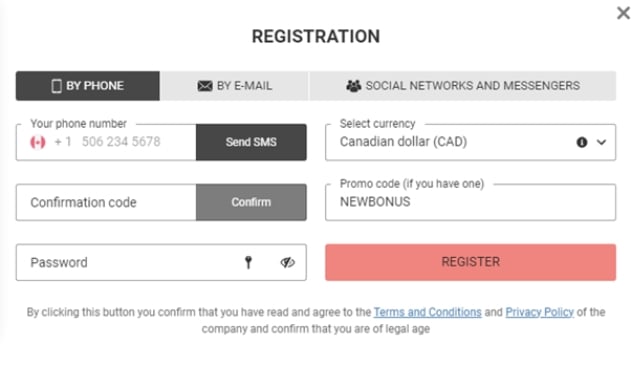Select the Social Networks and Messengers tab
The width and height of the screenshot is (631, 365).
tap(463, 86)
